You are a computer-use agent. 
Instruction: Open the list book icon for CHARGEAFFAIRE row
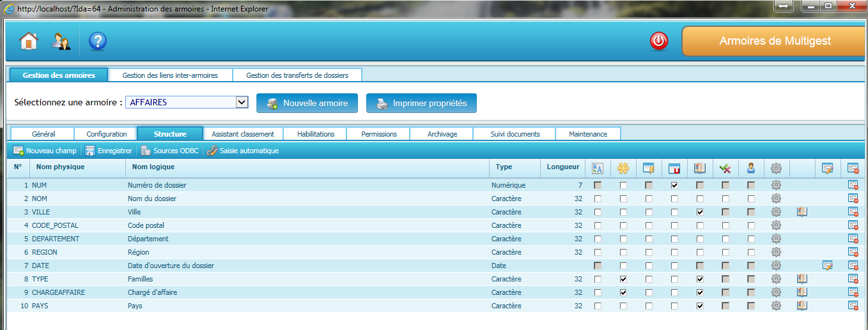point(802,292)
